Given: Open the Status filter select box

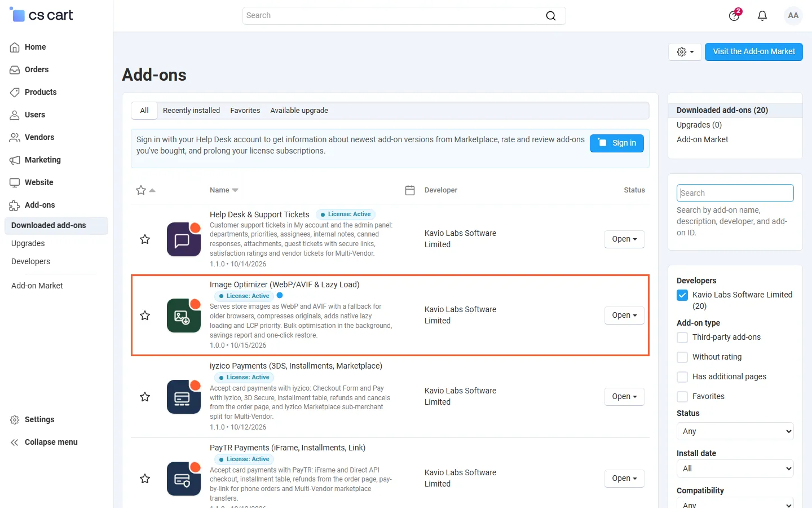Looking at the screenshot, I should [x=735, y=431].
